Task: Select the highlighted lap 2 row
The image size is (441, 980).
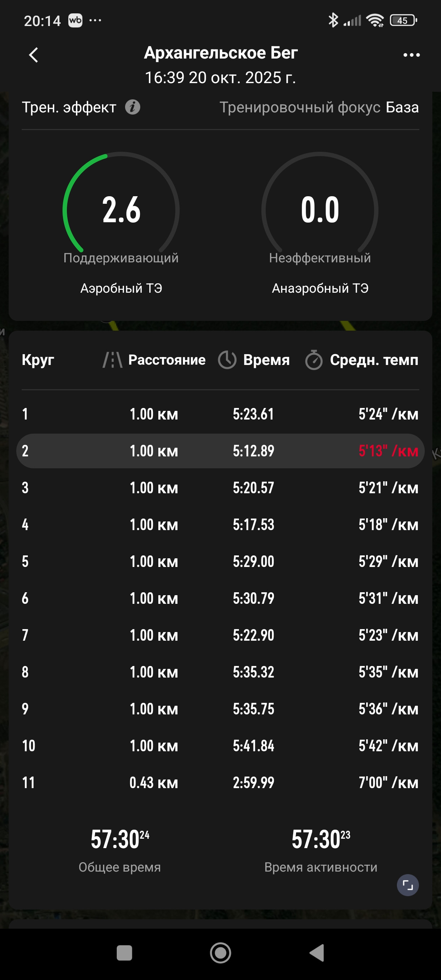Action: [x=220, y=451]
